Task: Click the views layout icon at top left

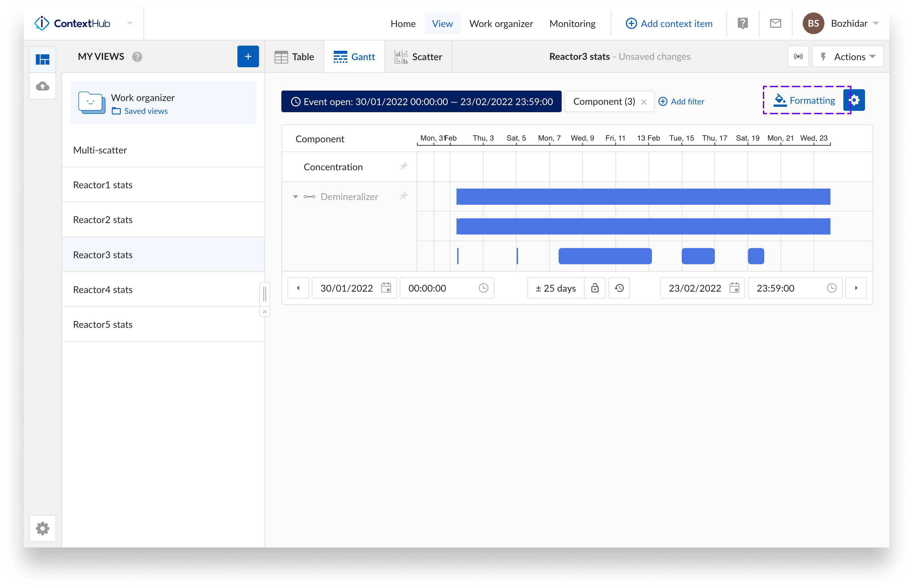Action: [42, 59]
